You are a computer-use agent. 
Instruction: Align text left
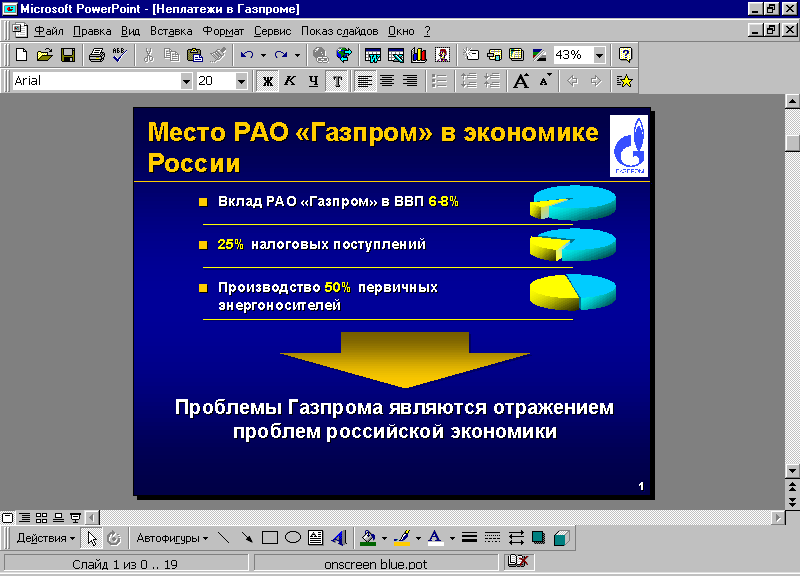(x=364, y=81)
